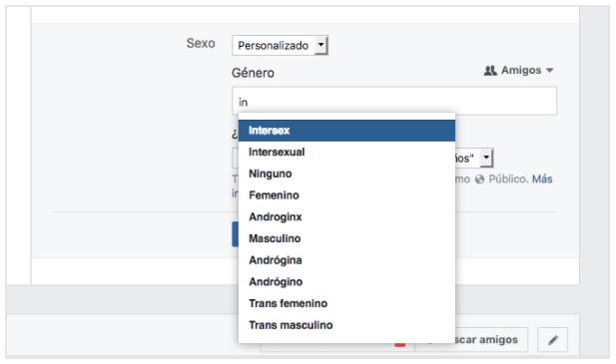Pick the Andrógina option

click(346, 259)
